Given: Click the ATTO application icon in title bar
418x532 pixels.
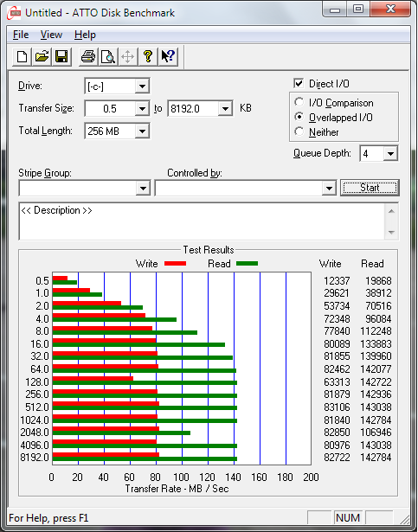Looking at the screenshot, I should click(14, 13).
